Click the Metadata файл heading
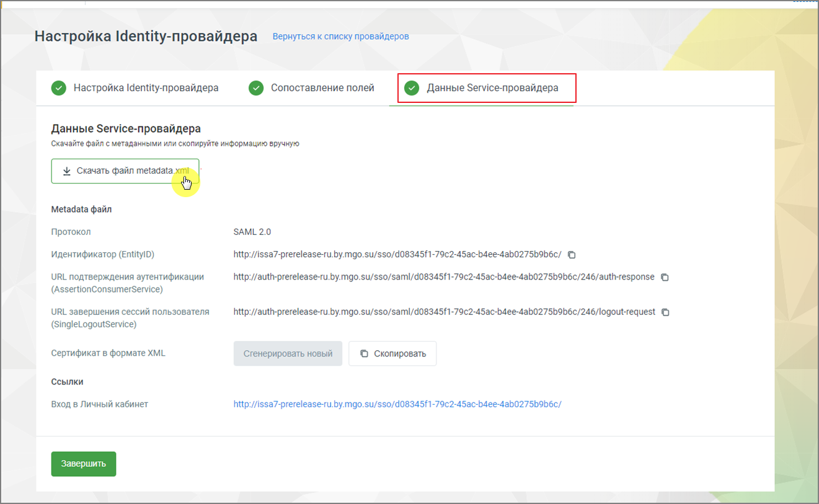This screenshot has height=504, width=819. coord(81,210)
